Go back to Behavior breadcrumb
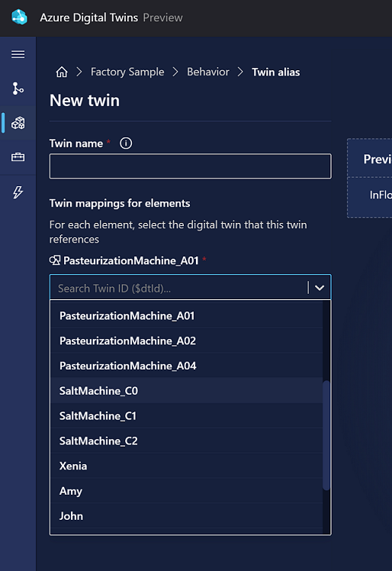 [x=208, y=72]
